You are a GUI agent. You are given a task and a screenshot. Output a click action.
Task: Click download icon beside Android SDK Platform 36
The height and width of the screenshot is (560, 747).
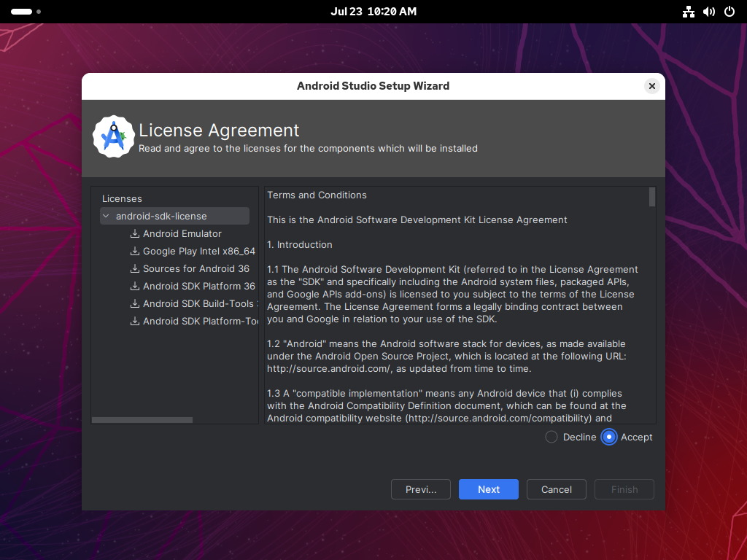pyautogui.click(x=135, y=286)
